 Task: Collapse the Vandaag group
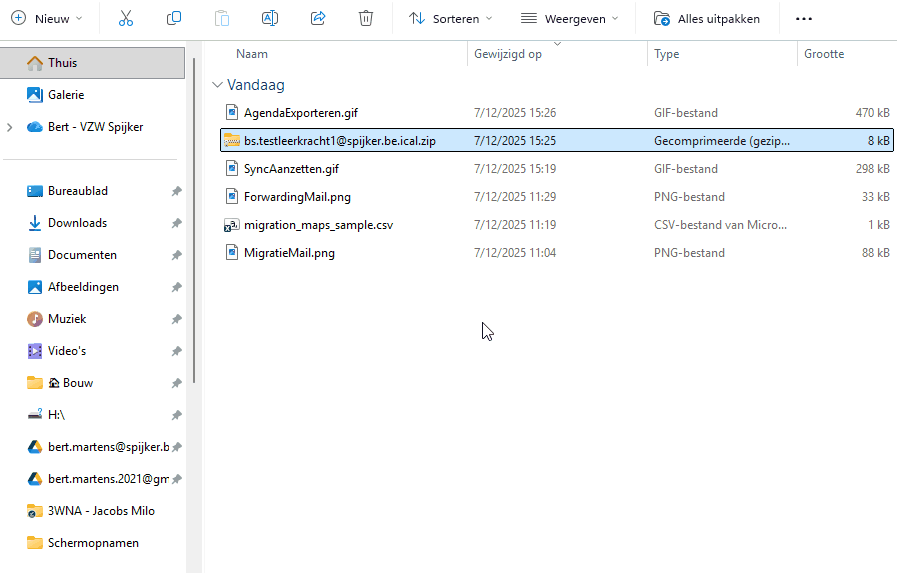(x=218, y=85)
